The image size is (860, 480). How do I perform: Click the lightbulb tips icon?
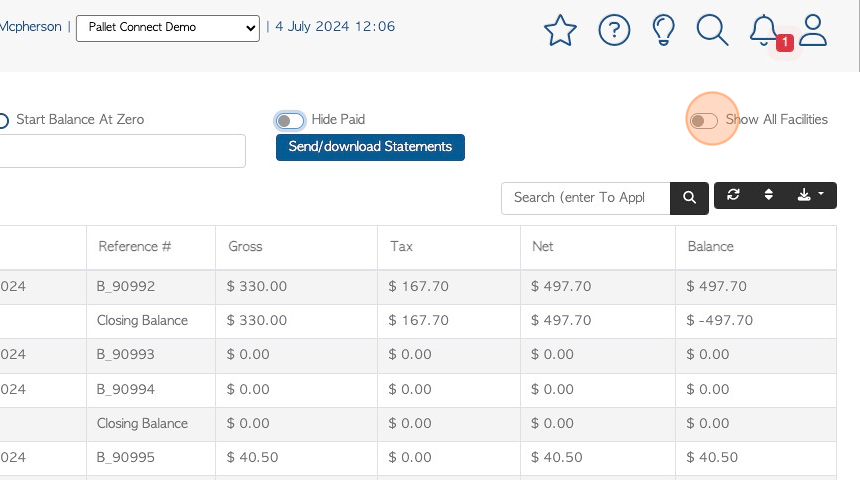(663, 30)
